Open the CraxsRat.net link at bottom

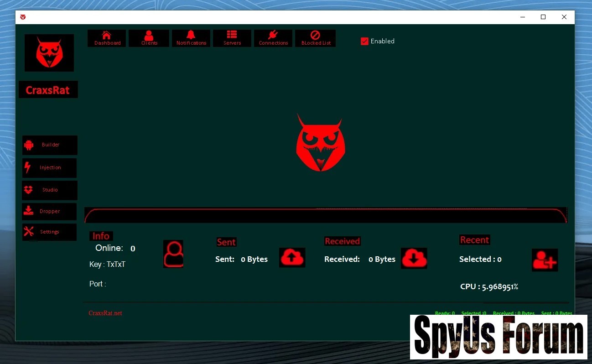click(x=105, y=313)
